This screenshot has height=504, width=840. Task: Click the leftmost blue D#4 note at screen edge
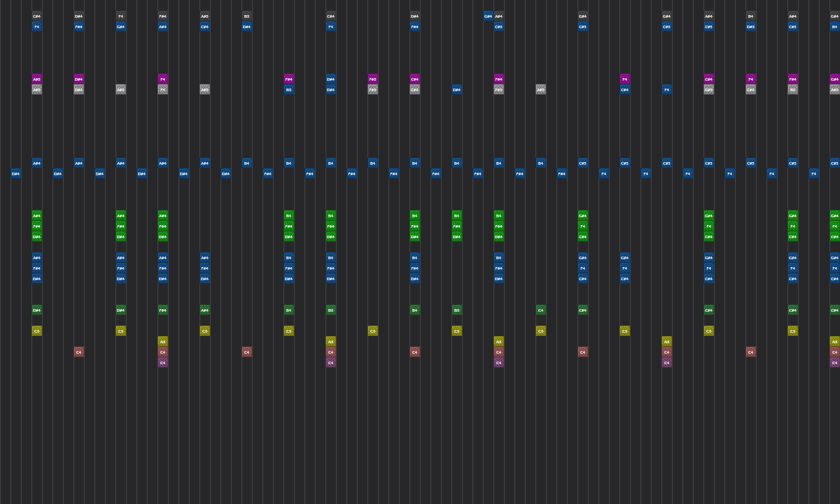click(x=15, y=173)
